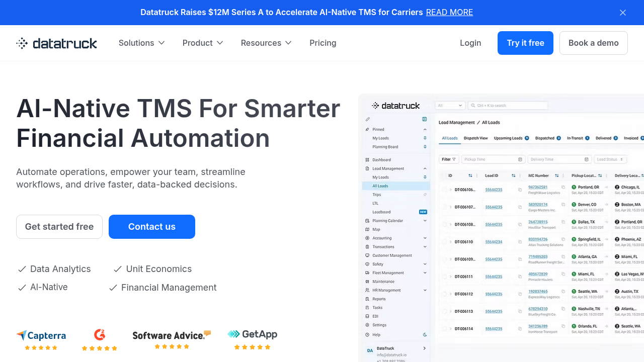Image resolution: width=644 pixels, height=362 pixels.
Task: Collapse the Load Management section chevron
Action: 425,168
